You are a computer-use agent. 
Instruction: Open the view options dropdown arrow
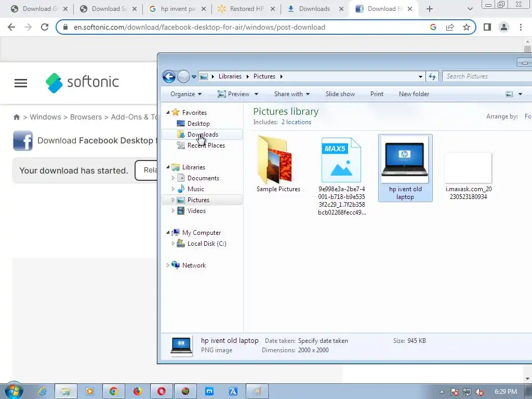pyautogui.click(x=520, y=94)
